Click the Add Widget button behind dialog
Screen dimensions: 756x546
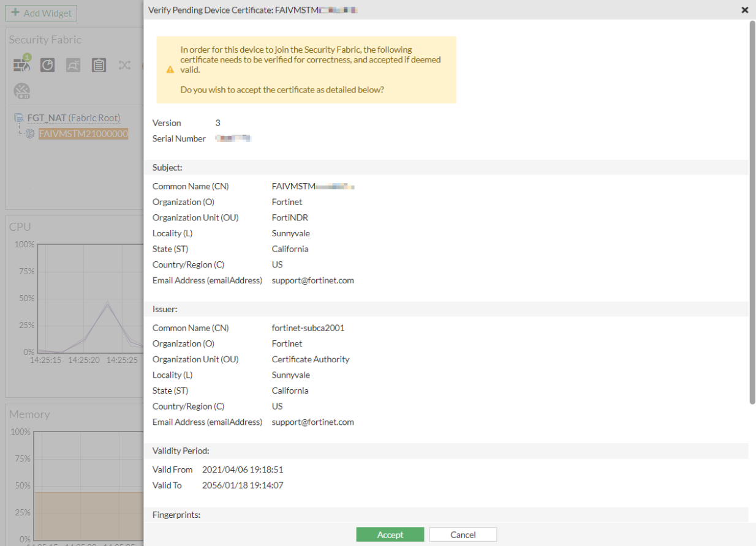tap(42, 12)
